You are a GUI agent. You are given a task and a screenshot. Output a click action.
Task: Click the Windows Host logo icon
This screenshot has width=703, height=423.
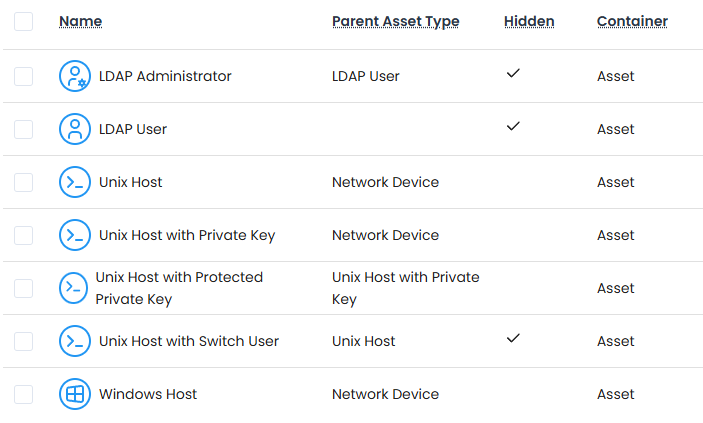[x=75, y=394]
